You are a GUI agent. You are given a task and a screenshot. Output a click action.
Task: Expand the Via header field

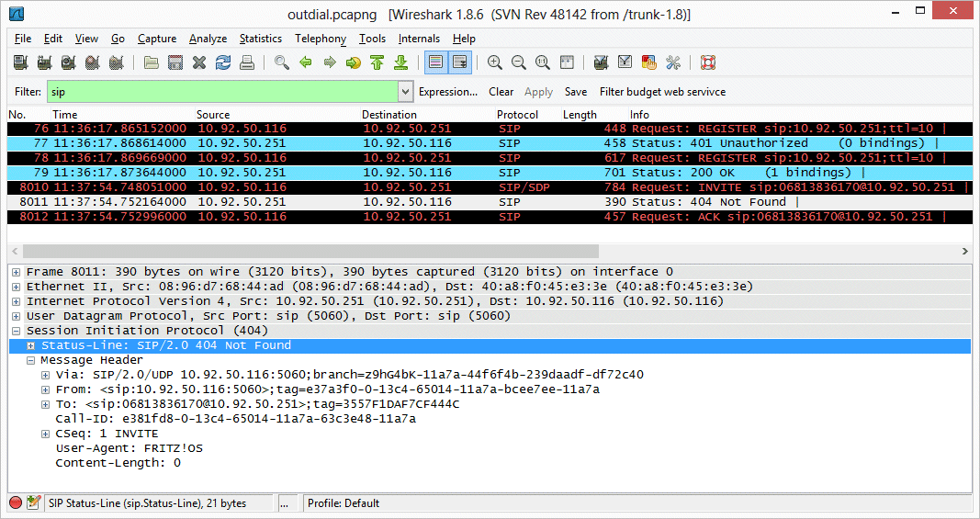(x=46, y=375)
